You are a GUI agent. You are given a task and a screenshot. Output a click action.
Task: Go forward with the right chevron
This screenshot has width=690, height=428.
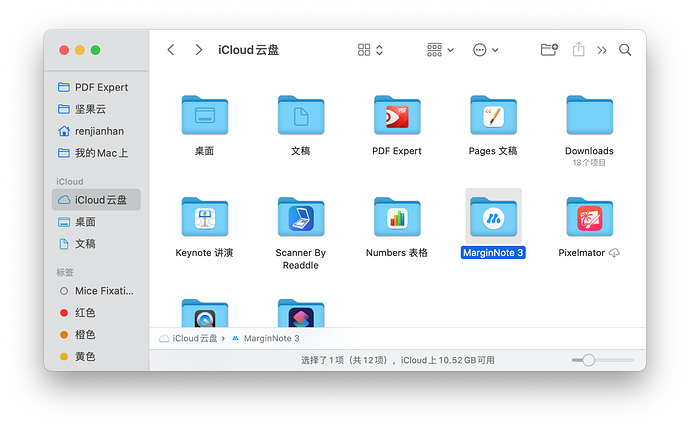click(x=198, y=50)
